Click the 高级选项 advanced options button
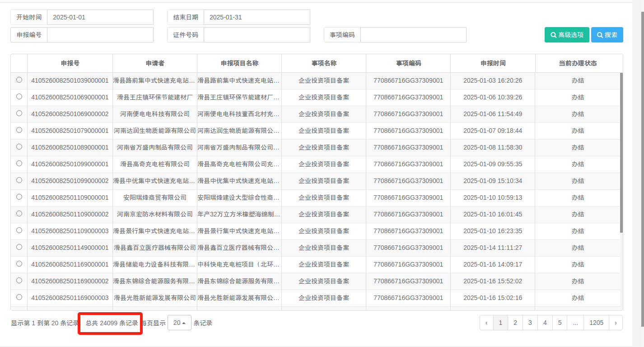Image resolution: width=644 pixels, height=347 pixels. pos(566,35)
